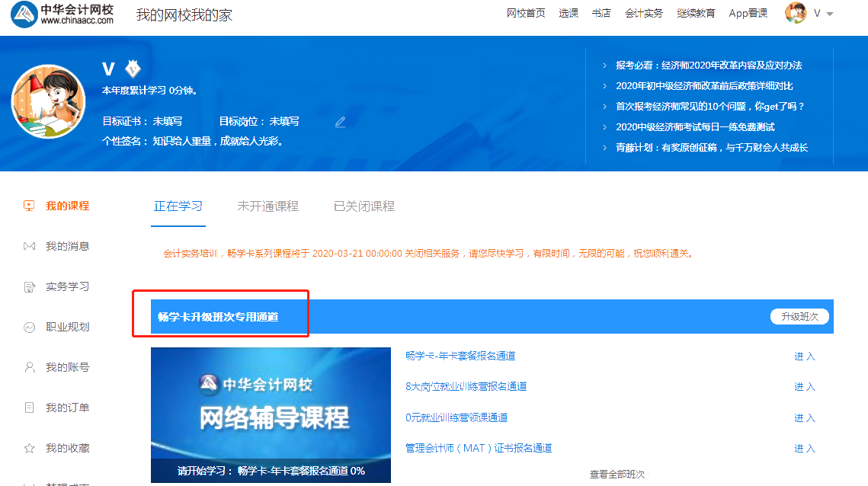Open link 2020年初中级经济师改革前后政策详细对比

pyautogui.click(x=704, y=86)
